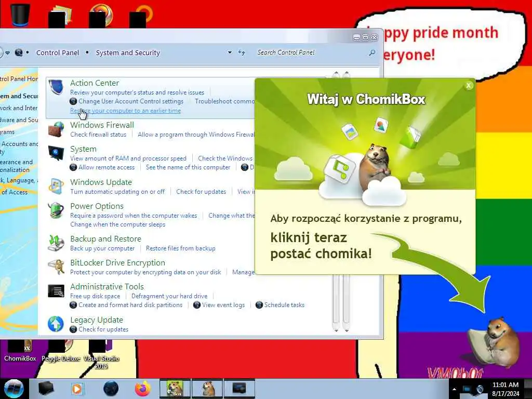Click Defragment your hard drive
The width and height of the screenshot is (532, 399).
pos(169,296)
